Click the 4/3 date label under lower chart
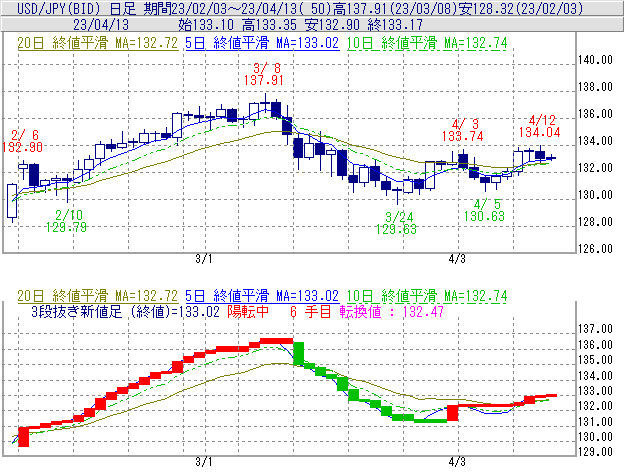 pos(457,462)
